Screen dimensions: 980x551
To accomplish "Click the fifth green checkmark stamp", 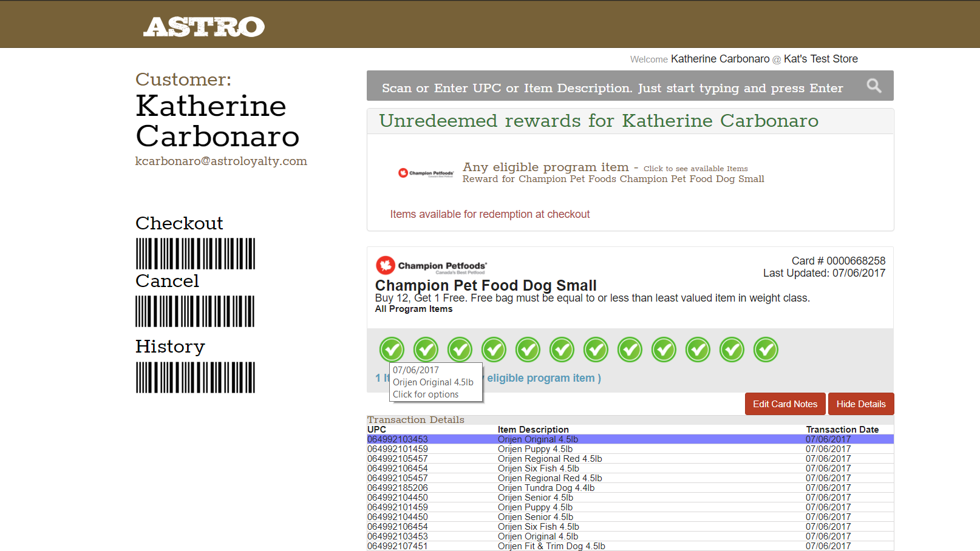I will tap(528, 350).
